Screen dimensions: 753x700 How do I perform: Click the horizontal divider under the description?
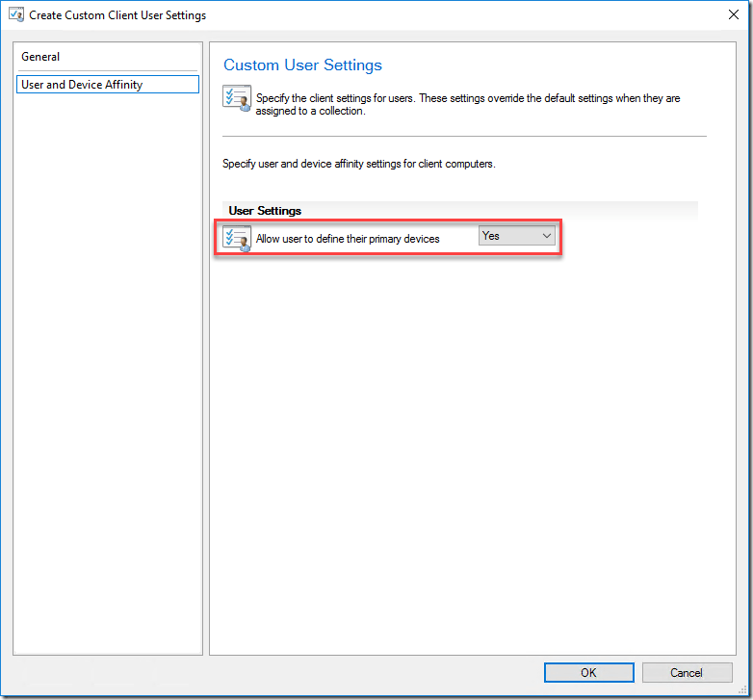click(x=464, y=136)
